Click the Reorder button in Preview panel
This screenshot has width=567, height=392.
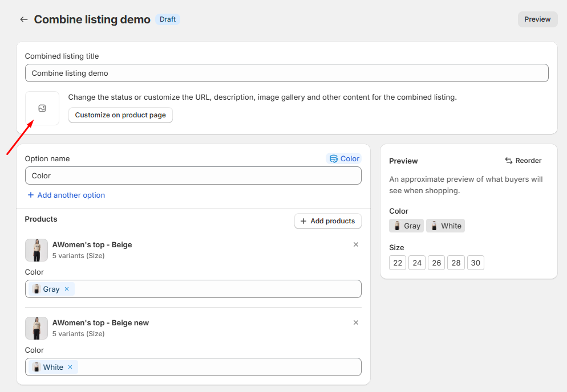click(x=523, y=161)
